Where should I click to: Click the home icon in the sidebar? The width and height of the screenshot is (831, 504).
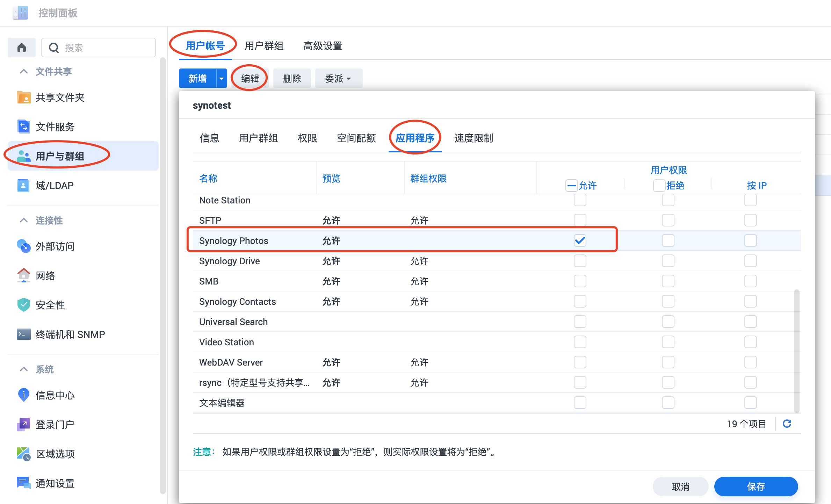click(x=22, y=47)
